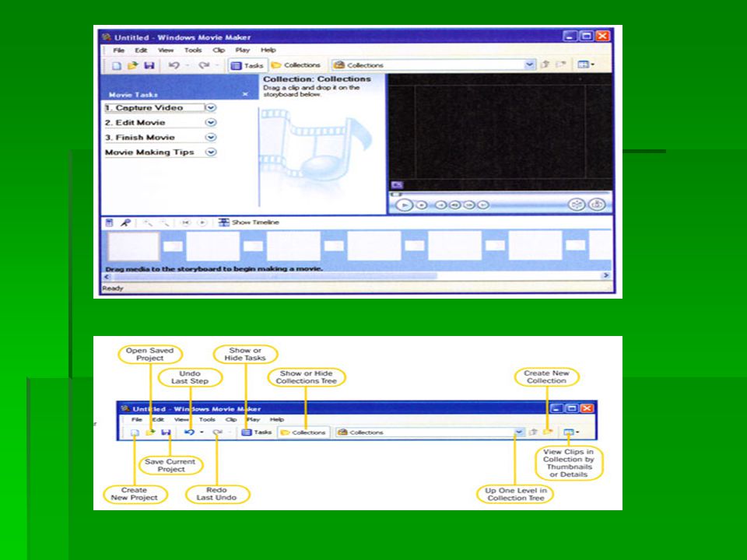Image resolution: width=747 pixels, height=560 pixels.
Task: Click Views icon in lower annotated window
Action: (x=568, y=432)
